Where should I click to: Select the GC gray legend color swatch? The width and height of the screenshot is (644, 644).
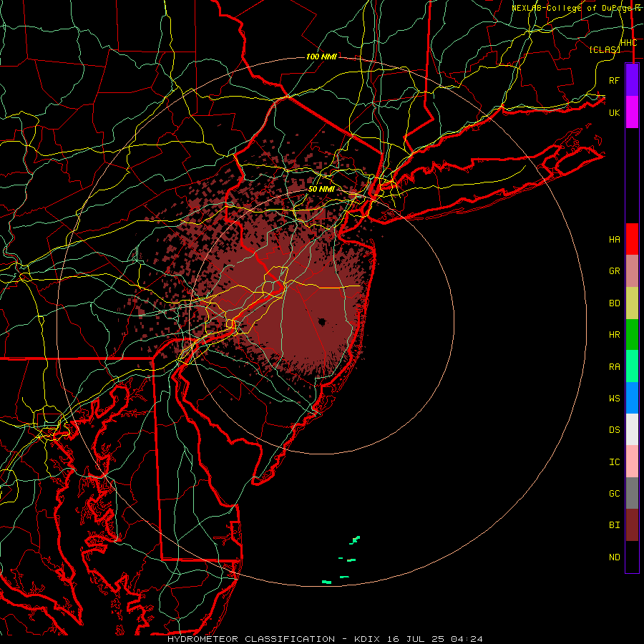(x=632, y=493)
